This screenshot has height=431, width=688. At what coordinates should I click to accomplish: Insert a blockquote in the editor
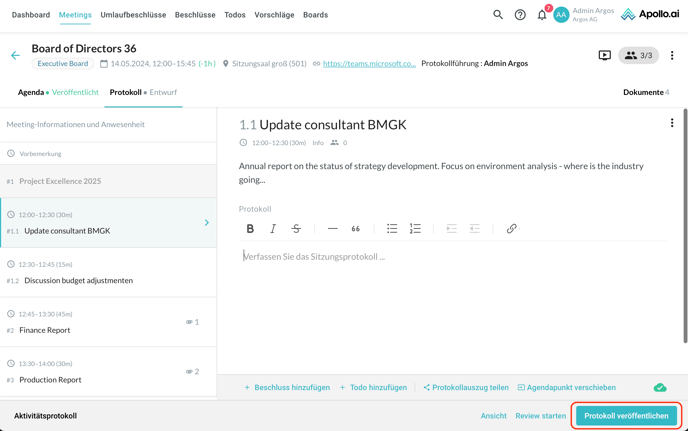pyautogui.click(x=356, y=229)
